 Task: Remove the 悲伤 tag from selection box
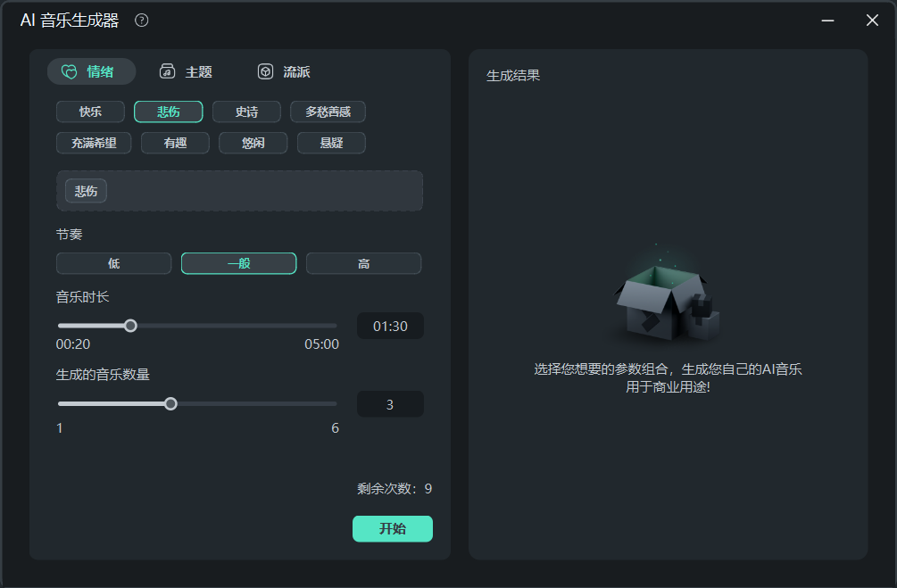click(x=85, y=190)
